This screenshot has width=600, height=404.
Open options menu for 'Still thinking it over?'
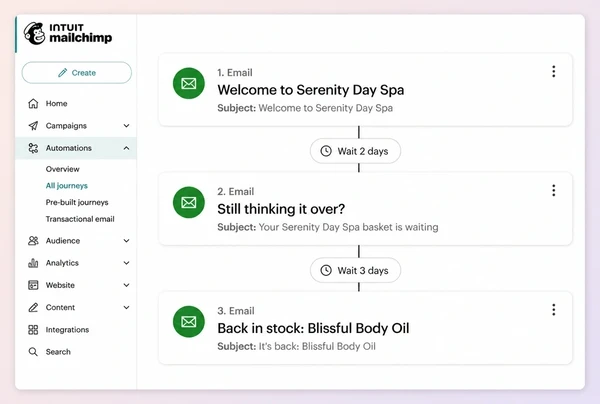(x=553, y=191)
